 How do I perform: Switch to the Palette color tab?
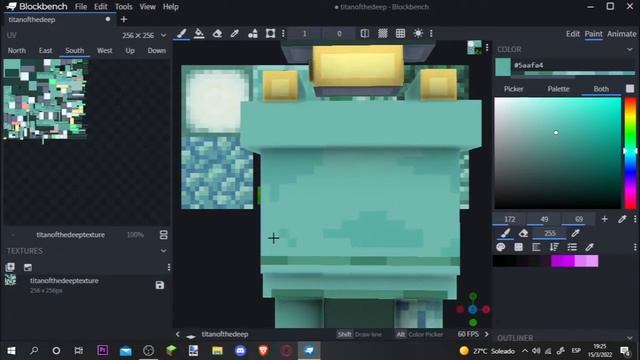[558, 89]
